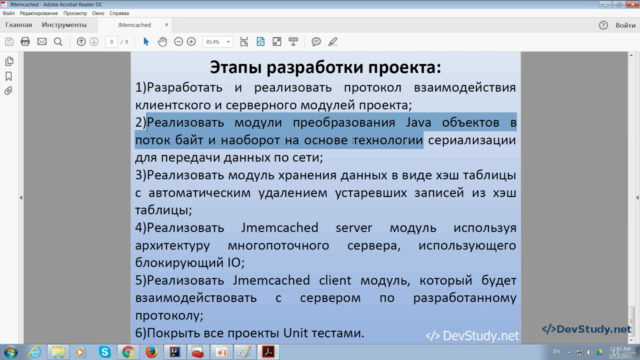
Task: Click the Save file icon
Action: [x=9, y=42]
